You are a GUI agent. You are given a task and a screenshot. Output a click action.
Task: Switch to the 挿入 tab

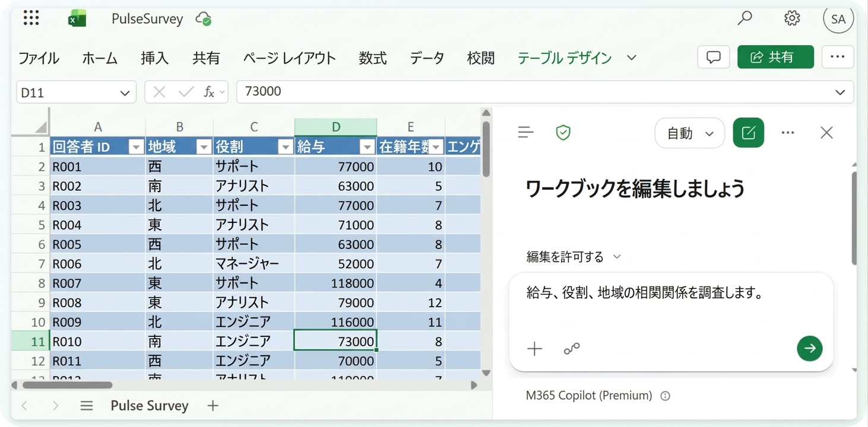tap(155, 58)
